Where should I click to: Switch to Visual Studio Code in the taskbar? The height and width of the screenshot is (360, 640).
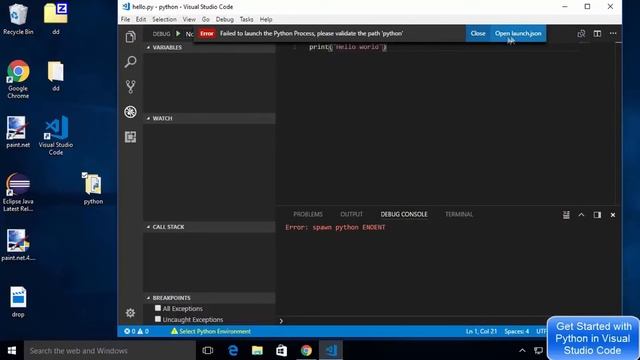331,350
